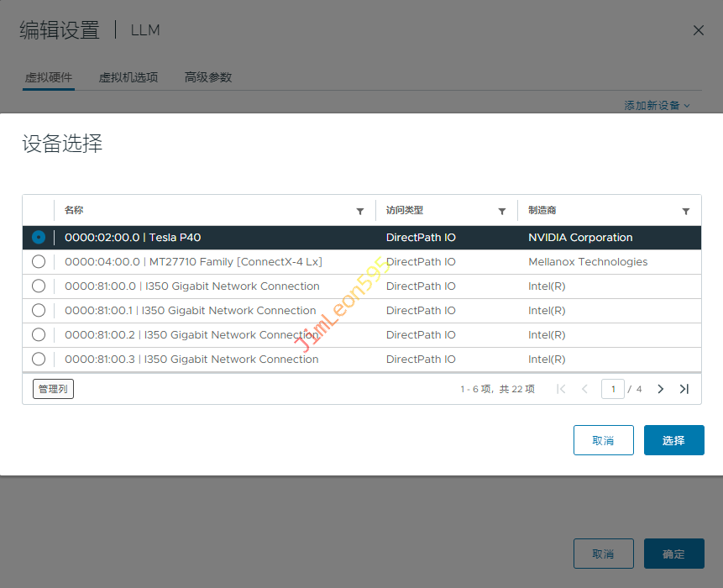Open the 高级参数 tab
723x588 pixels.
[x=208, y=77]
